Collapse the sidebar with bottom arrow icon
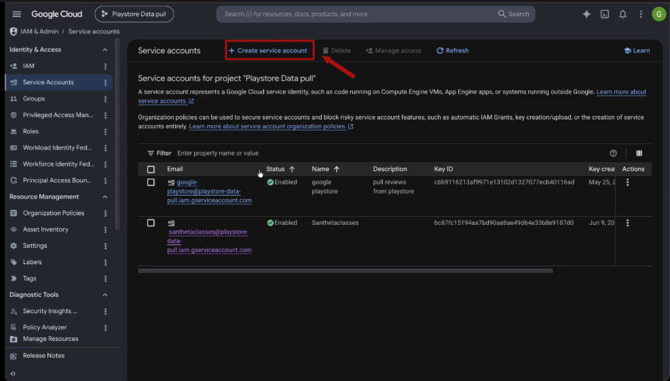The width and height of the screenshot is (670, 381). (x=13, y=374)
